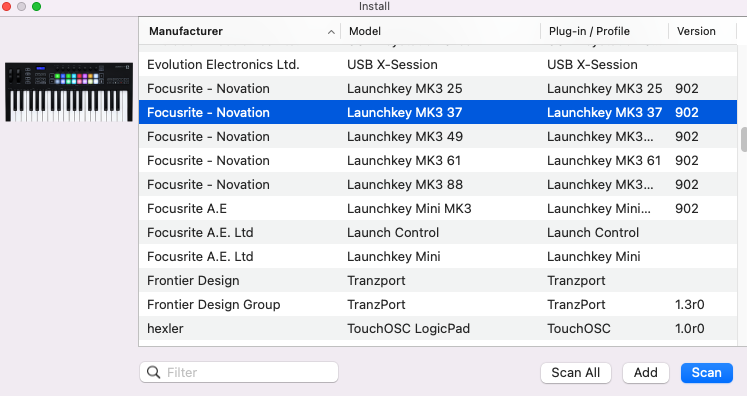Sort by the Manufacturer column header

tap(240, 31)
